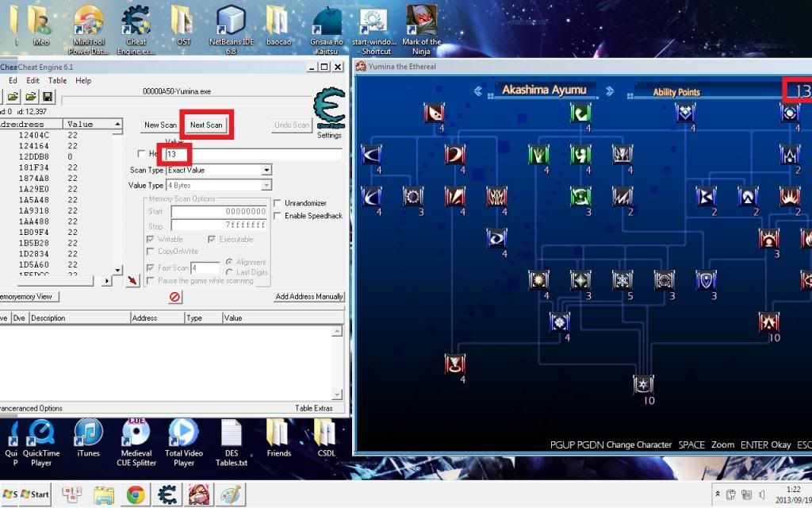Click the scan value input field containing 13
Viewport: 812px width, 508px height.
click(253, 154)
